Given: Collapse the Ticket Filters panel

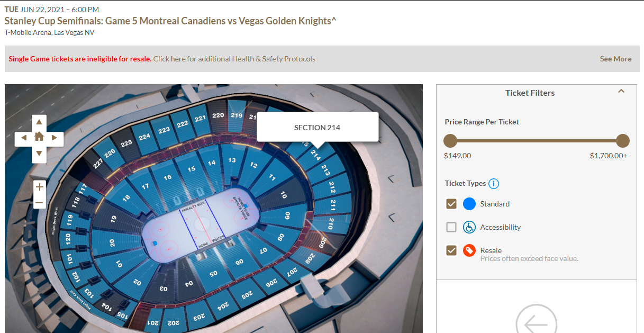Looking at the screenshot, I should point(621,91).
